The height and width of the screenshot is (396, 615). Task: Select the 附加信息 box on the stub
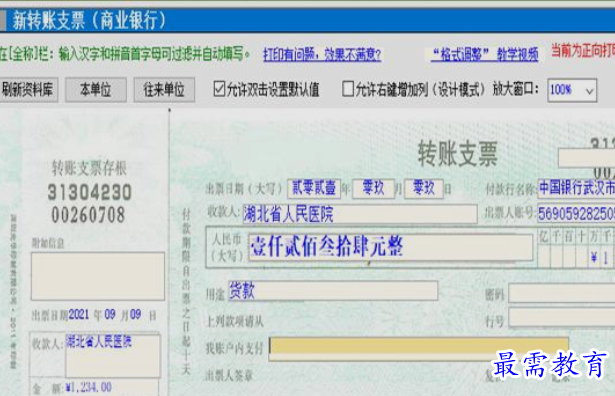pyautogui.click(x=98, y=276)
